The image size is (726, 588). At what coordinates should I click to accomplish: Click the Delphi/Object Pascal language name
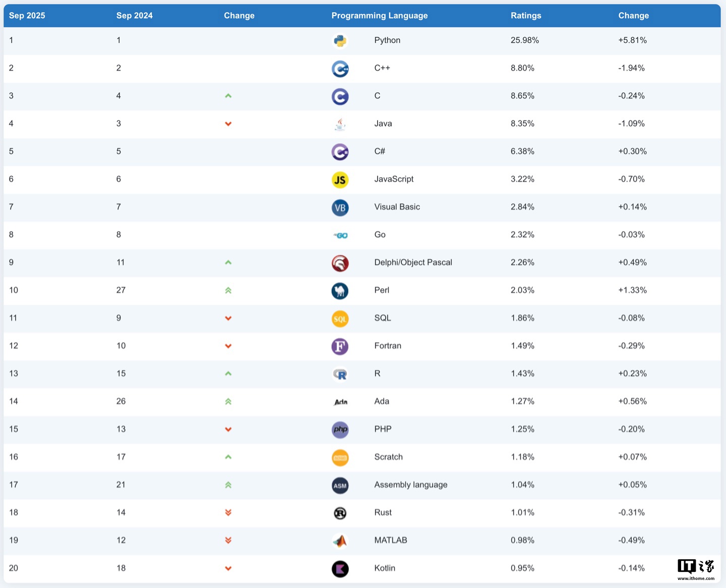(x=413, y=263)
